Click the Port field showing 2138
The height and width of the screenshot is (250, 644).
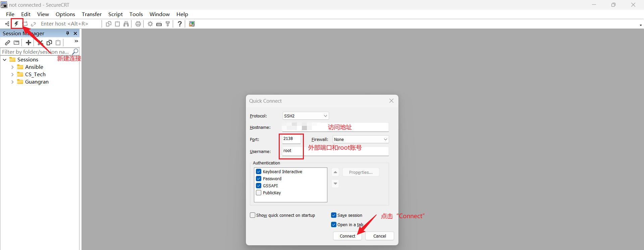point(291,139)
